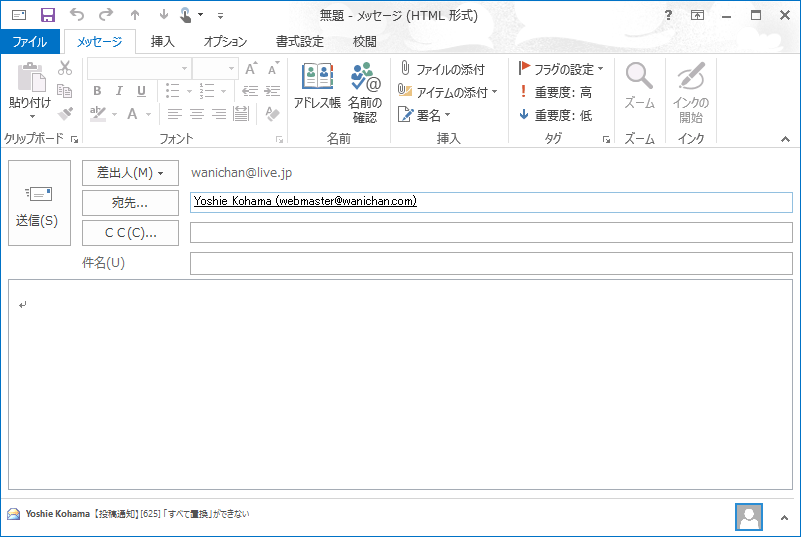Set 重要度: 低 low importance
Image resolution: width=801 pixels, height=537 pixels.
pos(555,115)
